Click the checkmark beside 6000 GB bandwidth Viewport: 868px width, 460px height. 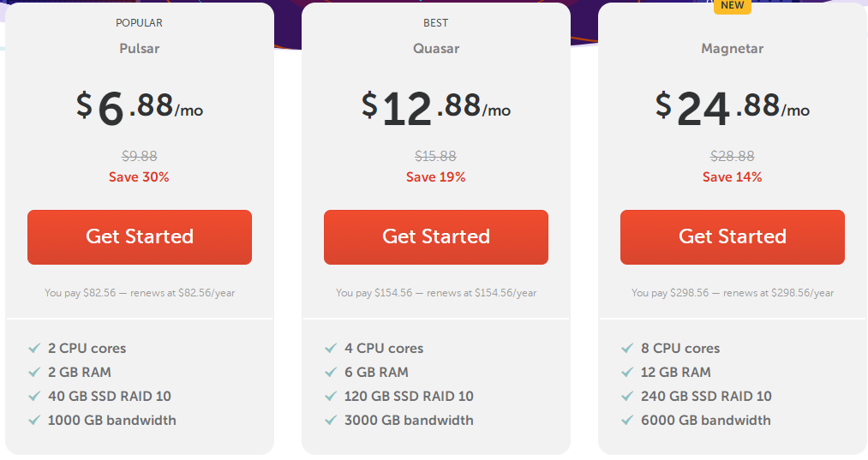point(627,420)
